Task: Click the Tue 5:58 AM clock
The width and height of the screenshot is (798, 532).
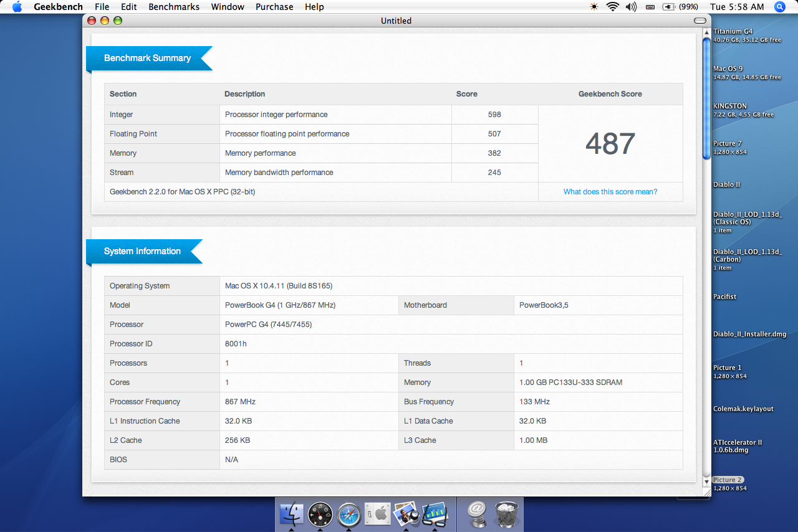Action: (x=737, y=7)
